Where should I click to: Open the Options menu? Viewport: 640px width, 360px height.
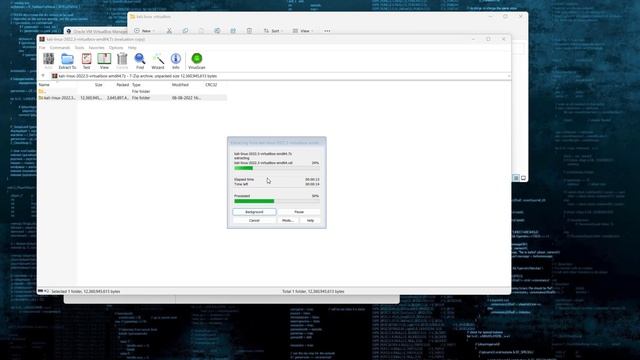tap(116, 48)
